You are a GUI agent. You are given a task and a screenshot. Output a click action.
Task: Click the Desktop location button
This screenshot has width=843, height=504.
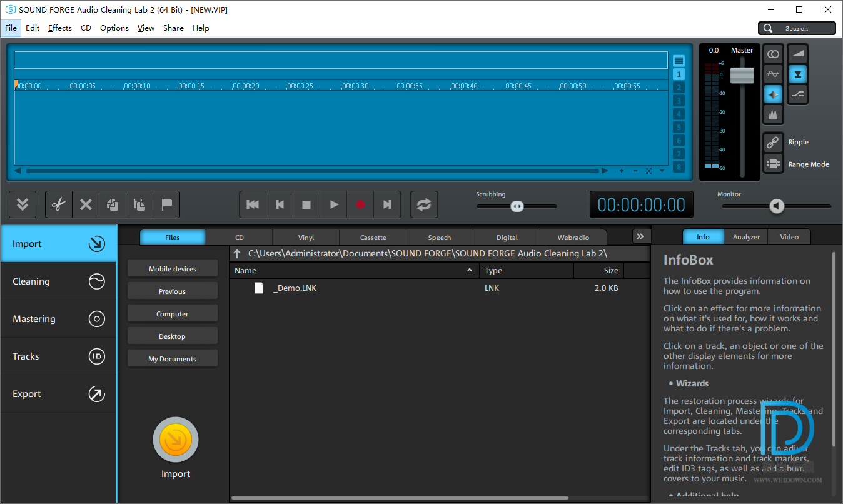click(x=173, y=336)
